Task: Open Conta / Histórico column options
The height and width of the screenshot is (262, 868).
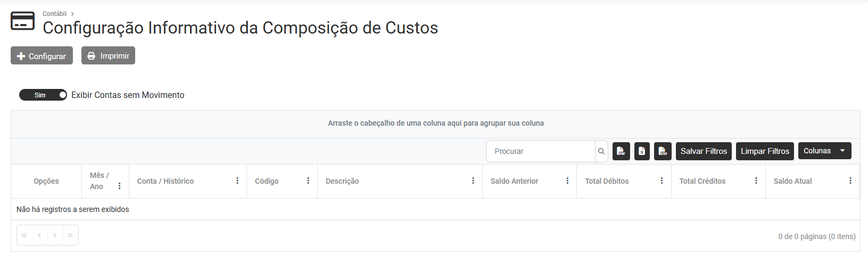Action: (237, 181)
